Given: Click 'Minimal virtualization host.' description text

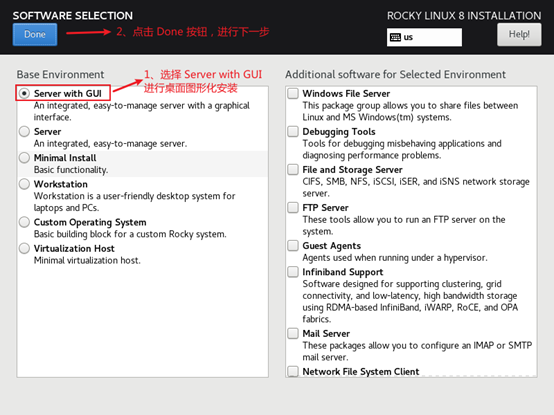Looking at the screenshot, I should tap(87, 261).
